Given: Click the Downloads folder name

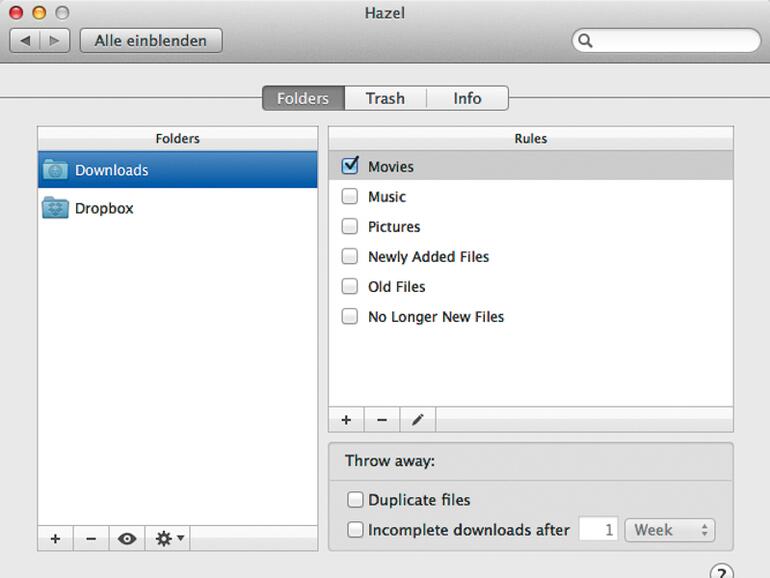Looking at the screenshot, I should pyautogui.click(x=111, y=170).
